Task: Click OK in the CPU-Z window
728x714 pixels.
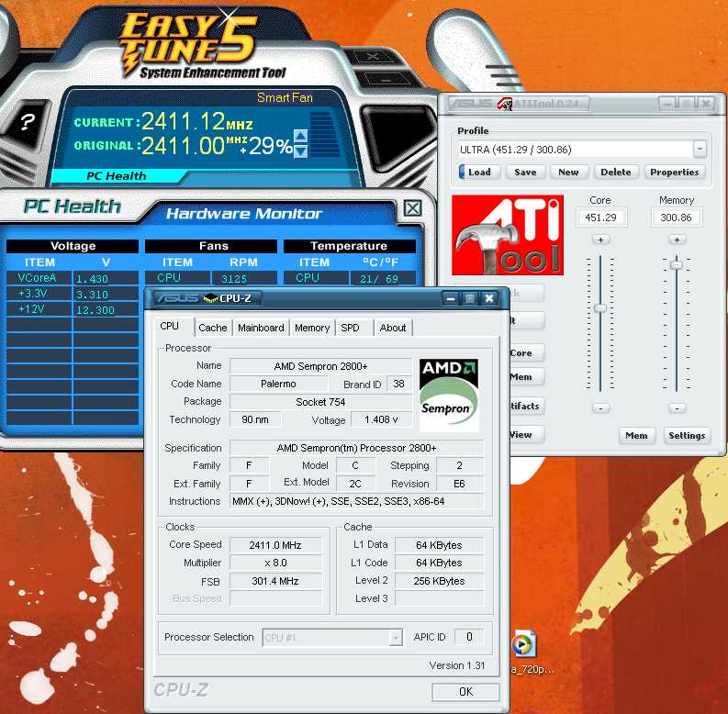Action: (x=465, y=691)
